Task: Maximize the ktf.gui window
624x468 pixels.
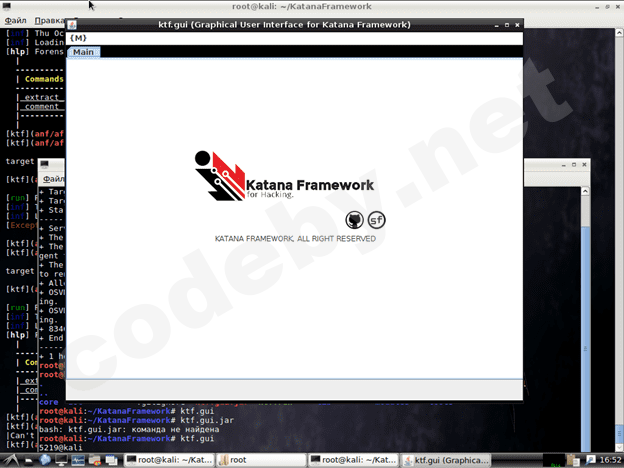Action: click(507, 25)
